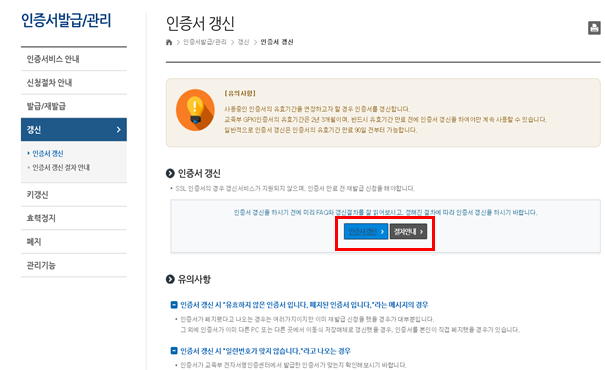Image resolution: width=605 pixels, height=370 pixels.
Task: Click 인증서발급/관리 breadcrumb link
Action: [204, 42]
